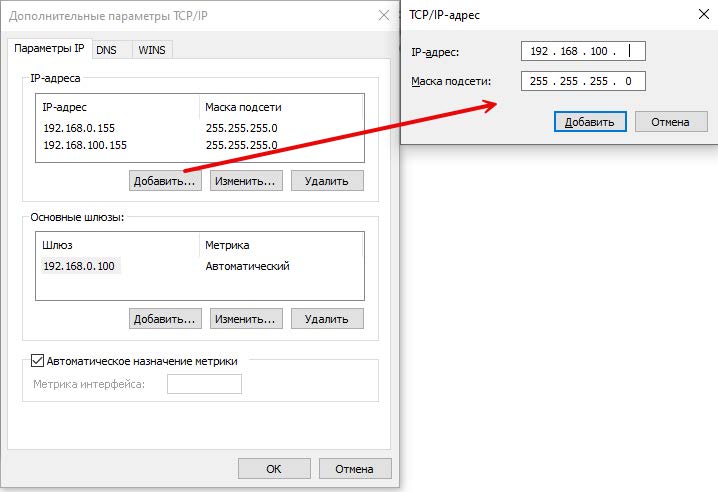Click Удалить under Основные шлюзы list
Screen dimensions: 718x492
[x=327, y=319]
